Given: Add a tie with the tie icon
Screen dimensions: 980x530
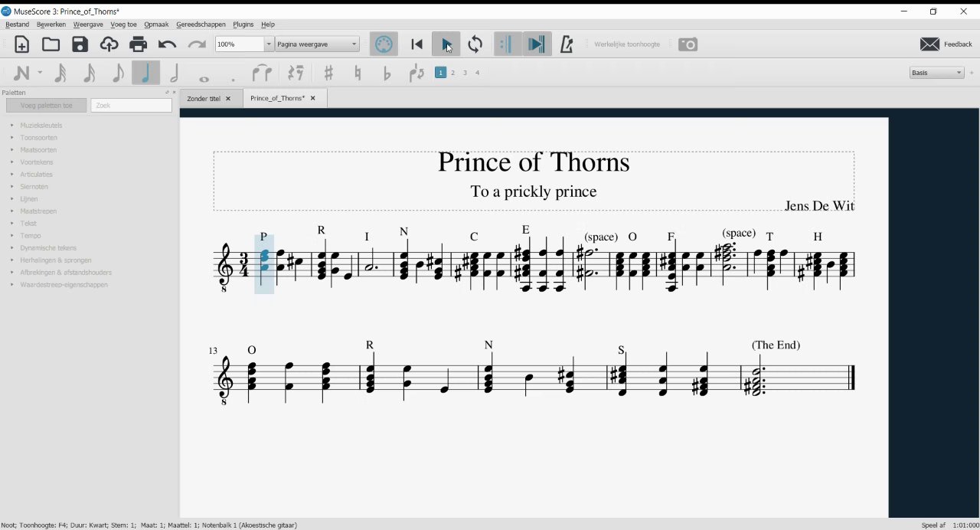Looking at the screenshot, I should point(262,73).
